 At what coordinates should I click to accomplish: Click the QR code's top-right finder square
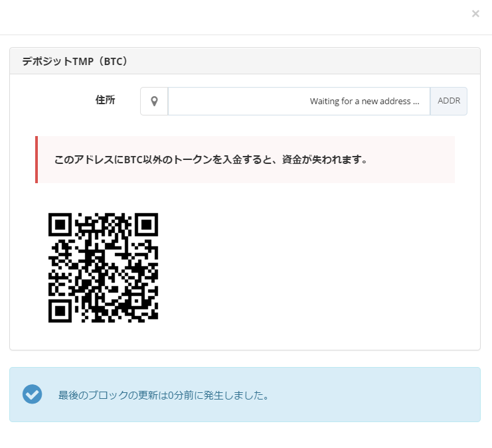tap(146, 224)
